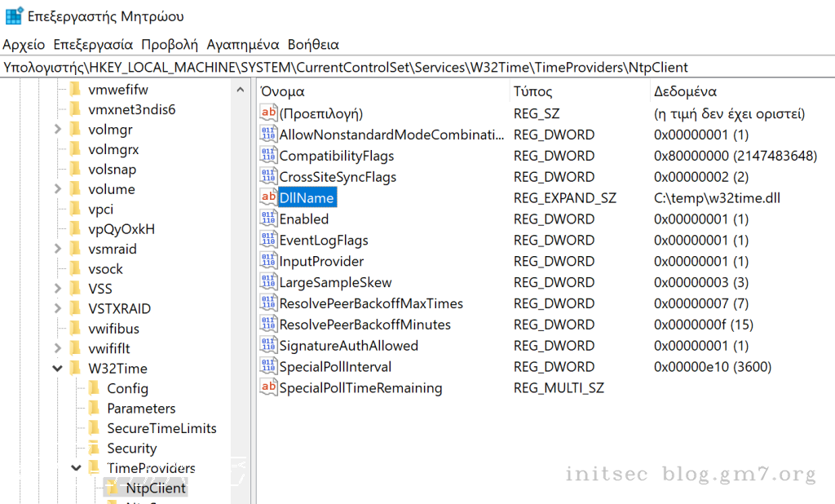Click the Registry Editor app icon in title bar
Image resolution: width=835 pixels, height=504 pixels.
coord(14,16)
